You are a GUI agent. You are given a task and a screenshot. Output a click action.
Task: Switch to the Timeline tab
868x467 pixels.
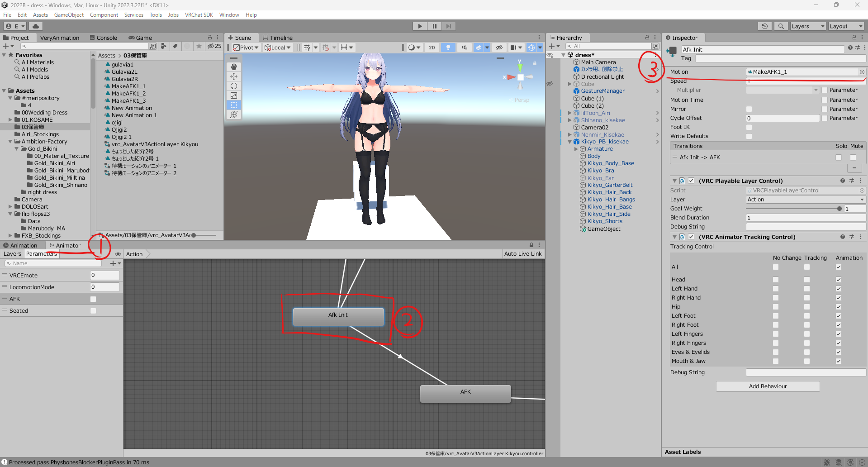pyautogui.click(x=277, y=38)
